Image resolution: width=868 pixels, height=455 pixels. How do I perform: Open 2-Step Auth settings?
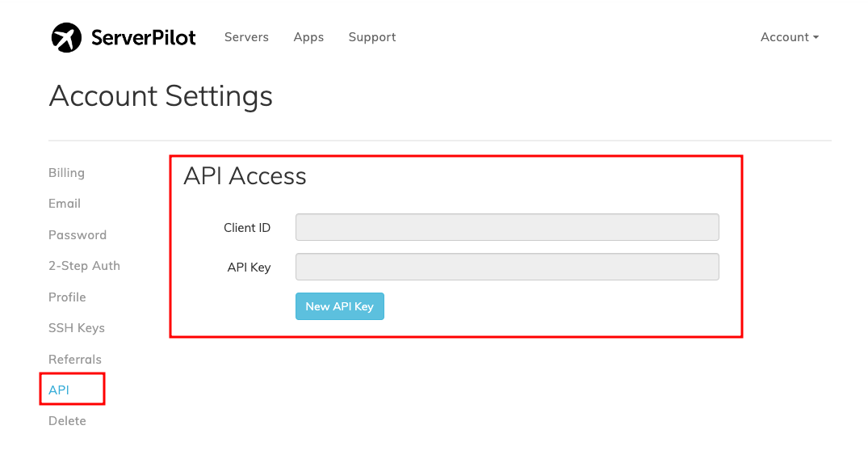(84, 266)
